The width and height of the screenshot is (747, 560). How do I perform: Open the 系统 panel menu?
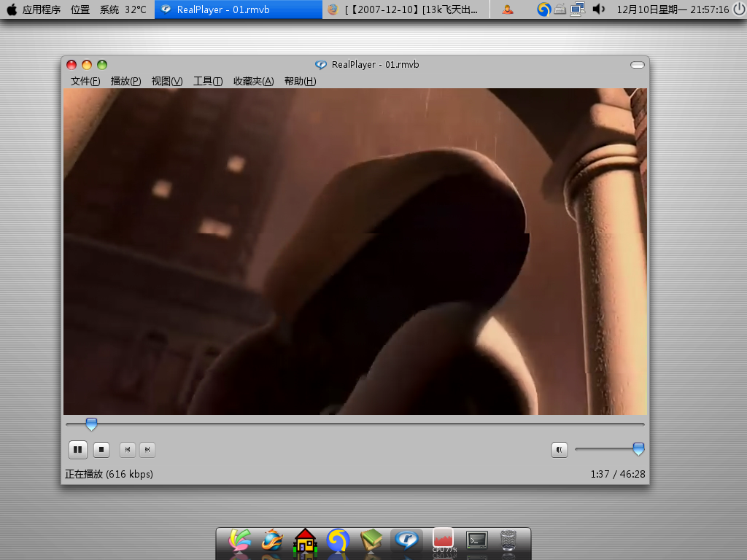109,9
